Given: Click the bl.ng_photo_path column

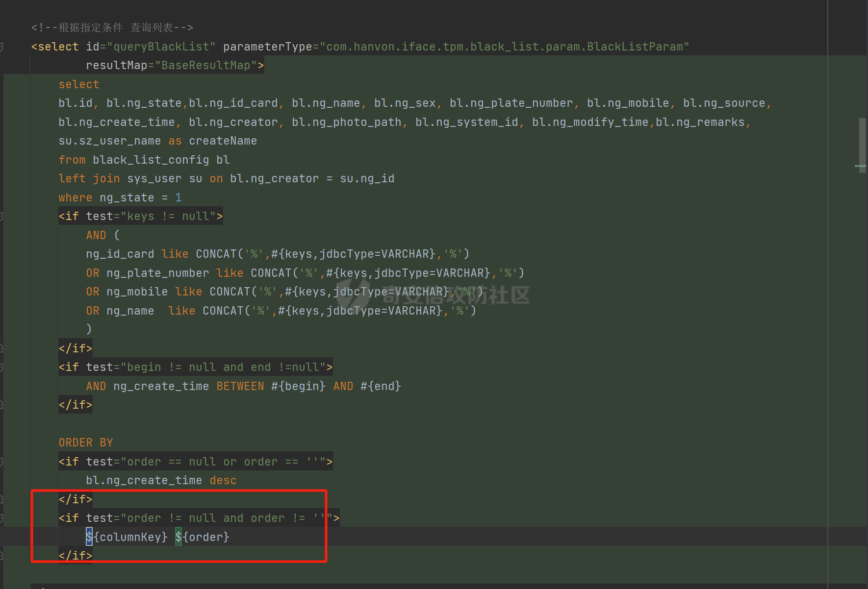Looking at the screenshot, I should point(347,122).
